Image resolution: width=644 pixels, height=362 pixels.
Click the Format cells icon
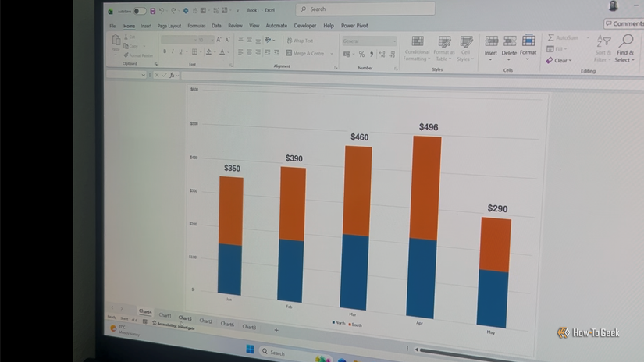coord(528,45)
